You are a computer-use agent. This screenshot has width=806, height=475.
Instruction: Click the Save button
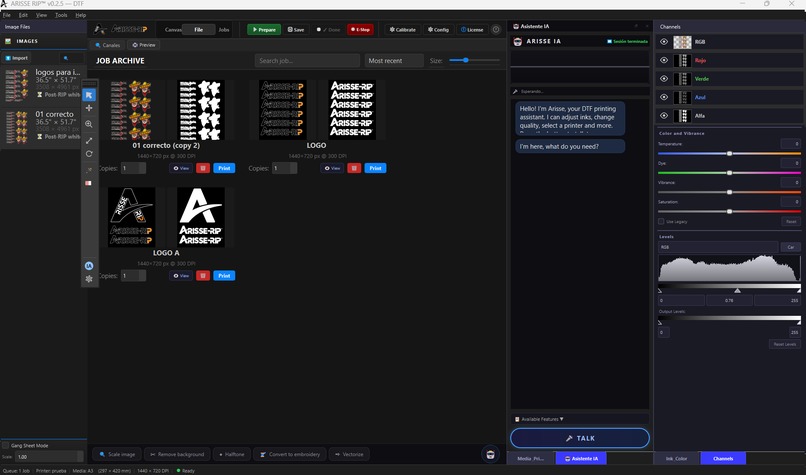(296, 30)
